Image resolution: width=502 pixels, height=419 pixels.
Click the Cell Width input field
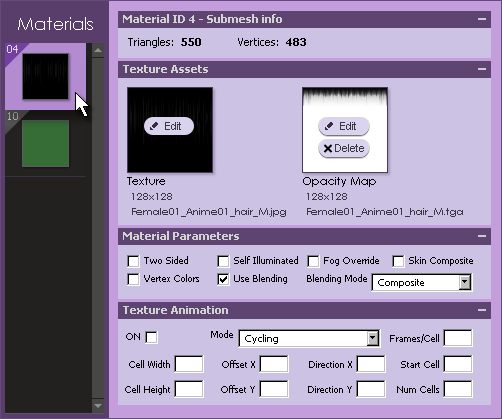189,364
